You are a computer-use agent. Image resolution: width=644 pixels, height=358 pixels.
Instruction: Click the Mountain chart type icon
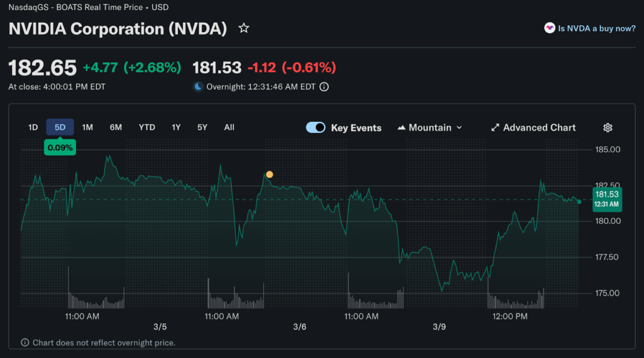[x=402, y=127]
